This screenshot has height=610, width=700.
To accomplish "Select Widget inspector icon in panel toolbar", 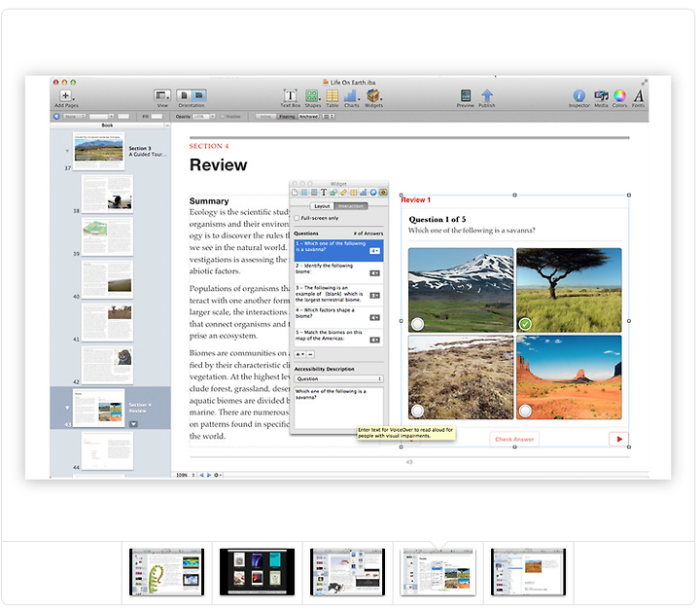I will click(383, 193).
